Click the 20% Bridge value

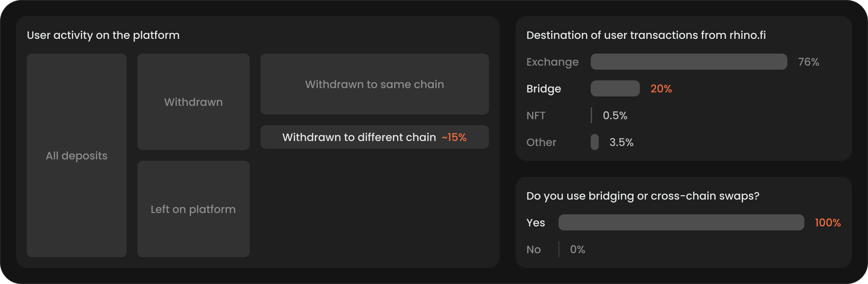(x=661, y=89)
